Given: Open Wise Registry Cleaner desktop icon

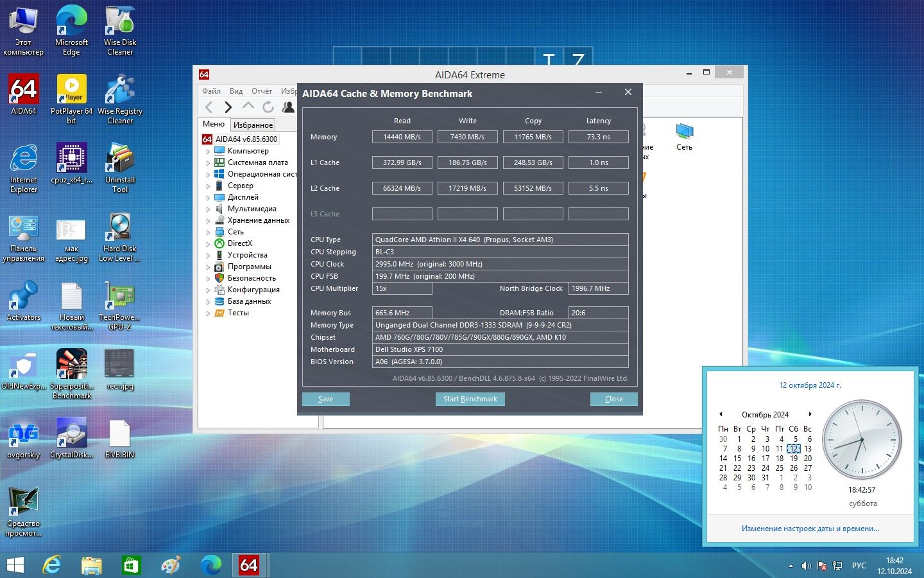Looking at the screenshot, I should 120,98.
